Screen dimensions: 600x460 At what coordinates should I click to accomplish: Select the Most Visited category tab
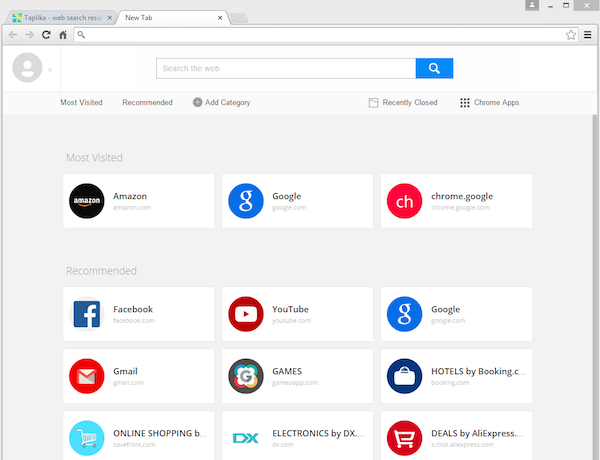[81, 102]
